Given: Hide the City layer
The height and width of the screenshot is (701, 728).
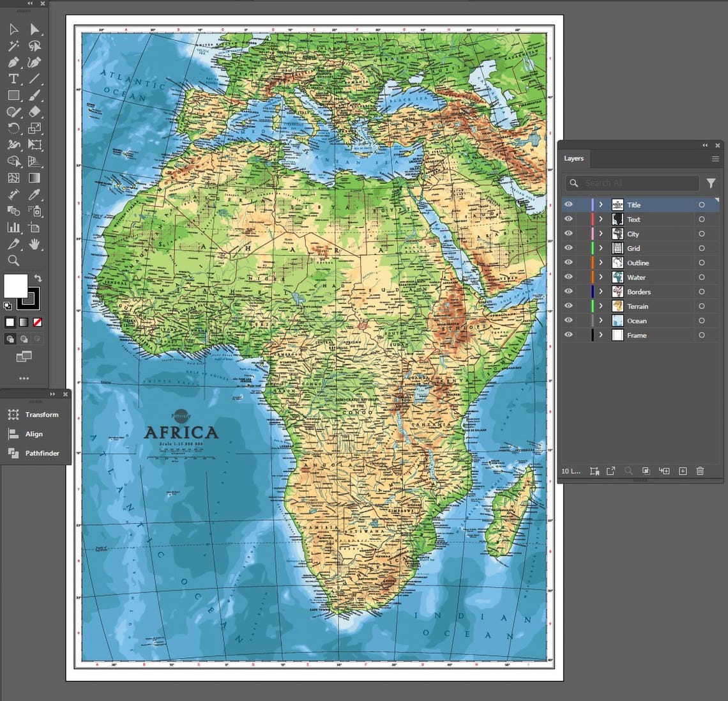Looking at the screenshot, I should pos(568,234).
